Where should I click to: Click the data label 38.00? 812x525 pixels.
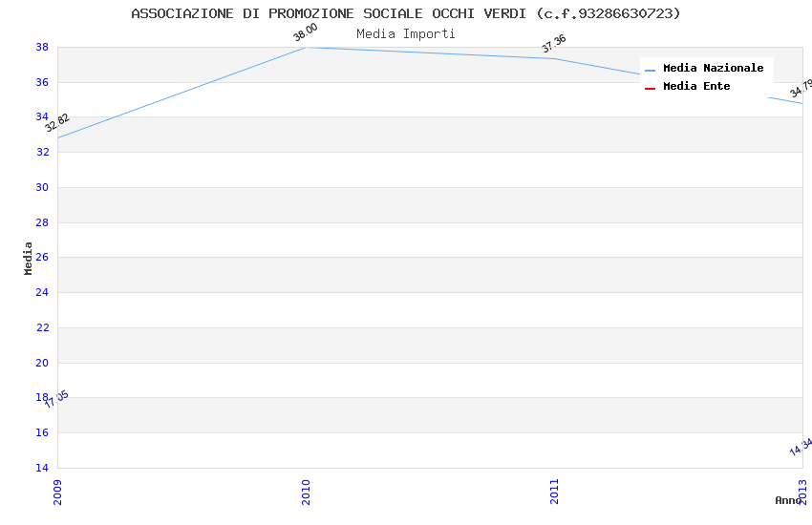pos(305,32)
